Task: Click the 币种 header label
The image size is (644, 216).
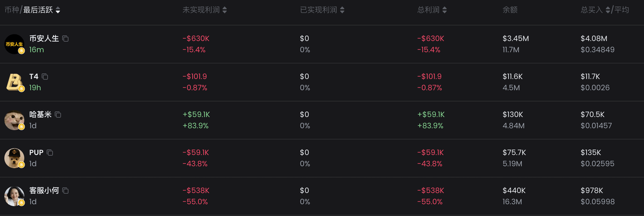Action: pos(11,10)
